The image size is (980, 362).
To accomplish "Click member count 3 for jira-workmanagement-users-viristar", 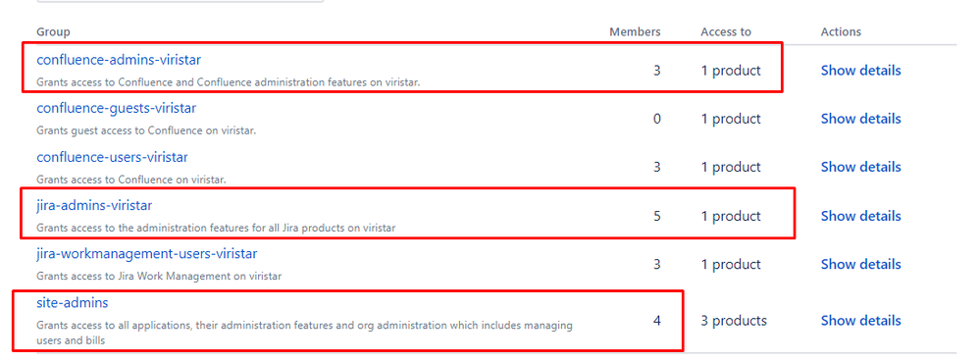I will [656, 264].
